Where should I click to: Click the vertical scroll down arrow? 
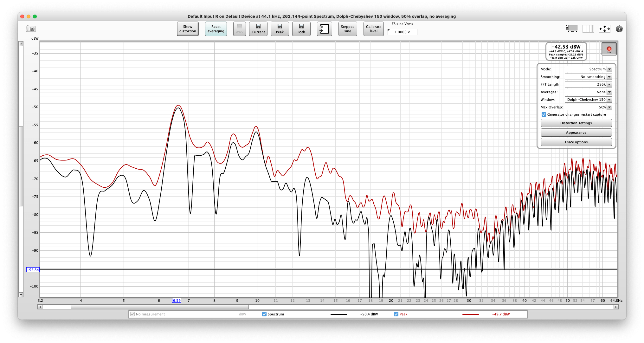pos(21,295)
